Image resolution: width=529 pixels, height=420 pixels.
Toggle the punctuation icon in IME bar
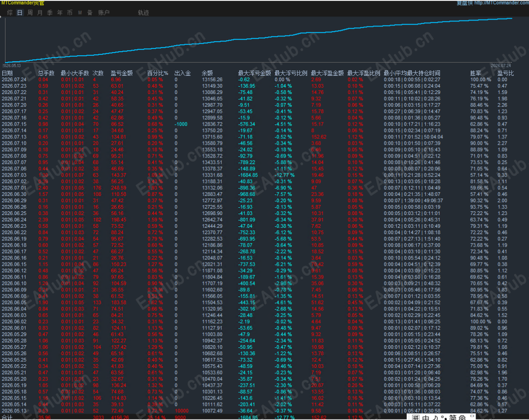click(443, 418)
